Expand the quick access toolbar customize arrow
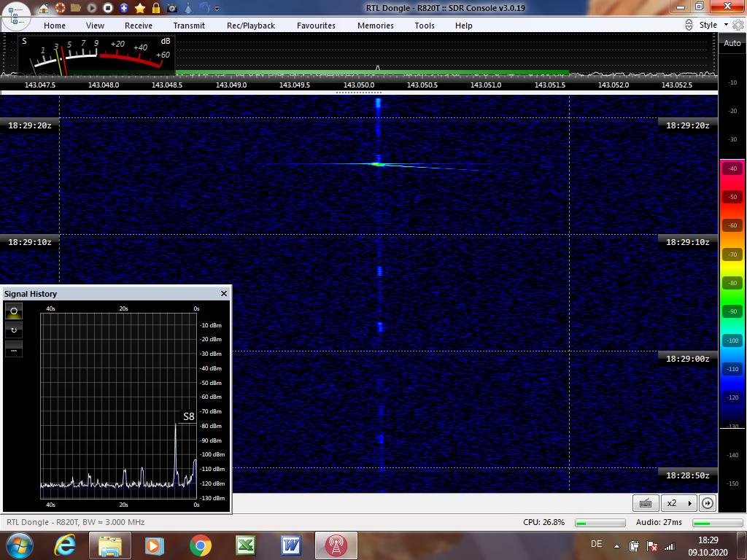This screenshot has width=747, height=560. [x=217, y=8]
